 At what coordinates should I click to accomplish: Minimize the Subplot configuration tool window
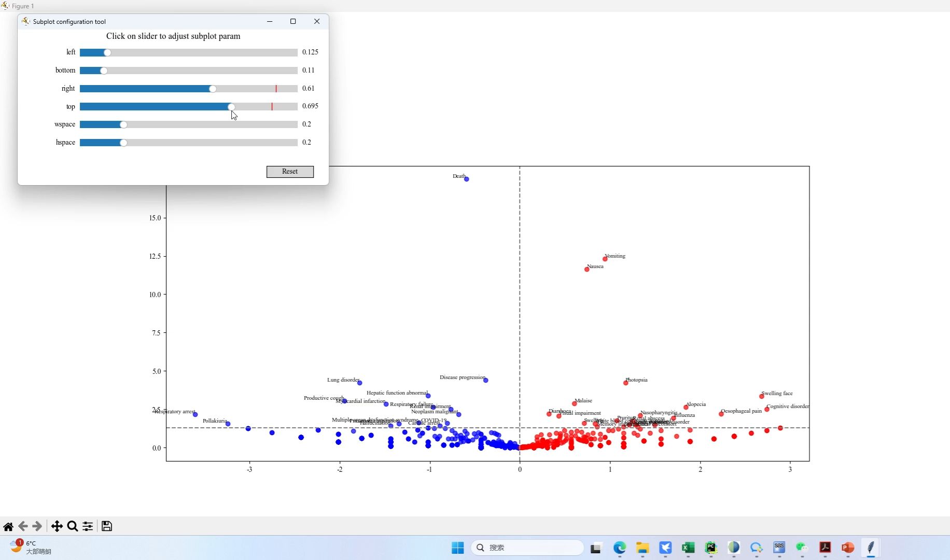click(x=270, y=21)
